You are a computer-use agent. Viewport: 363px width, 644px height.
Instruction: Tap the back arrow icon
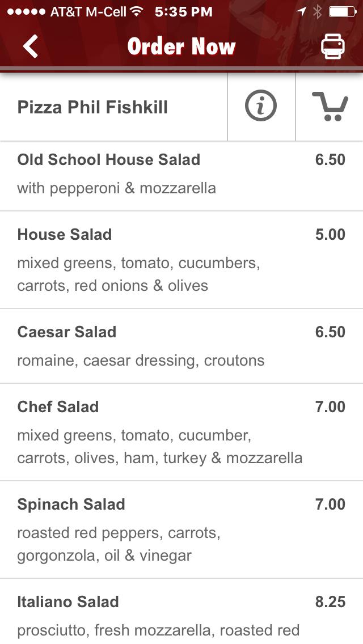(x=31, y=46)
